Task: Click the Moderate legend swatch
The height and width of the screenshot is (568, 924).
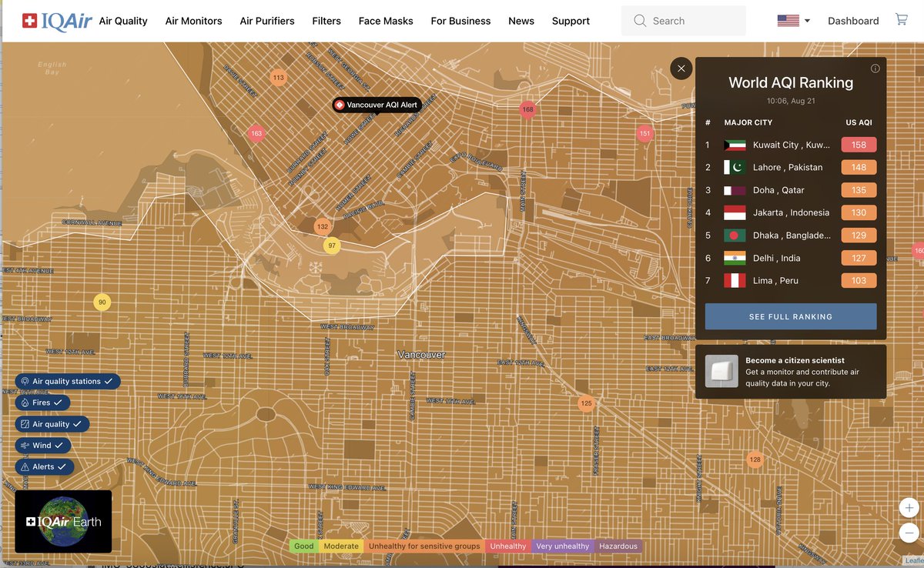Action: click(x=341, y=546)
